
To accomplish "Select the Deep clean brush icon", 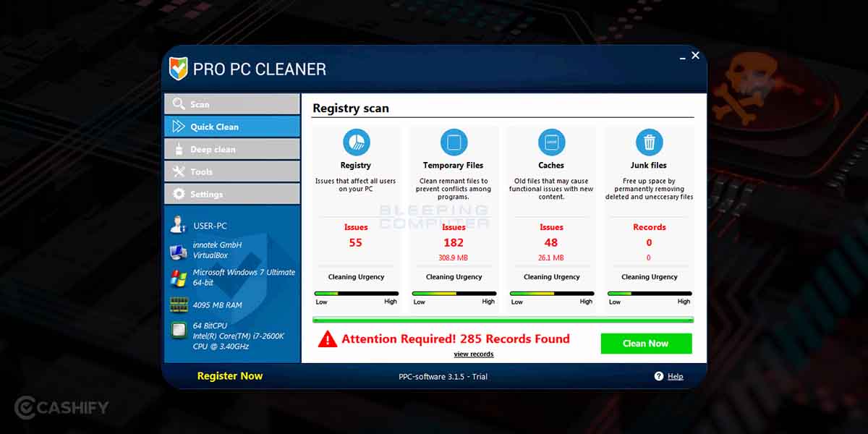I will tap(179, 148).
